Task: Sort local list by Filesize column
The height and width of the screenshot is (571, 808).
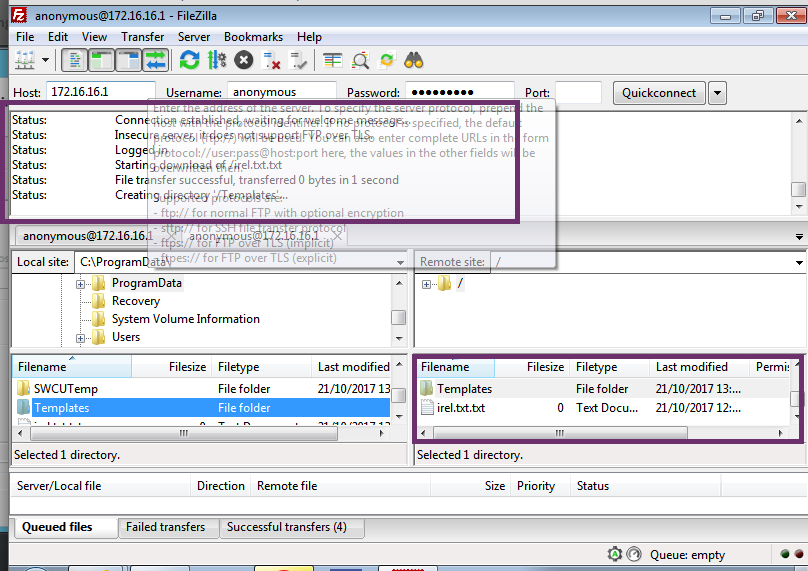Action: (171, 367)
